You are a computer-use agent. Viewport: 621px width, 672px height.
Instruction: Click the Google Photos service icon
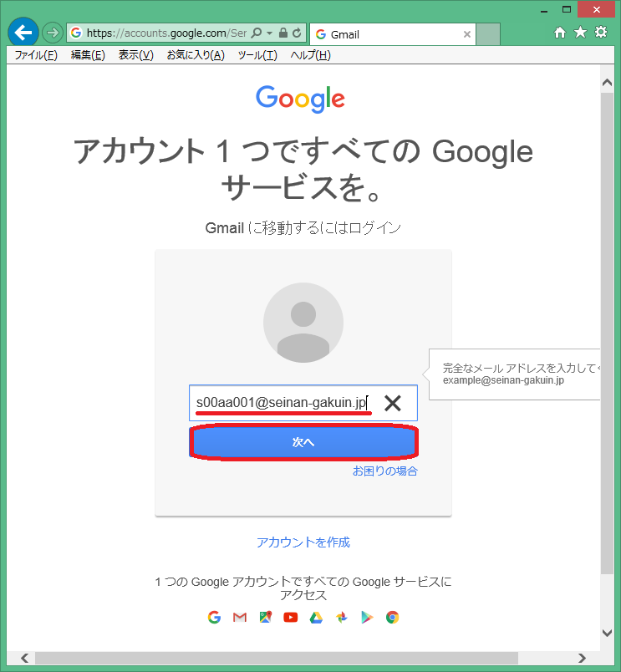coord(342,617)
